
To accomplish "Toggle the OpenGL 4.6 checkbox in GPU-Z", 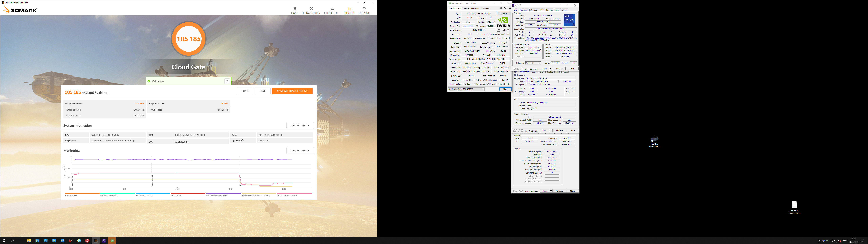I will (x=497, y=84).
